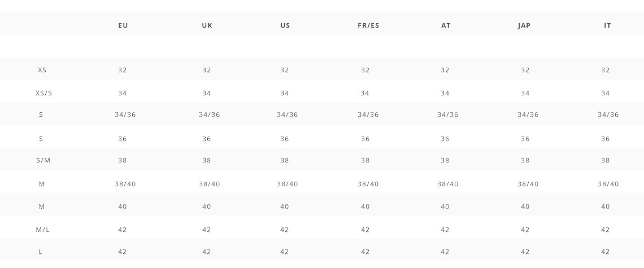Click the XS row label
644x268 pixels.
point(42,70)
